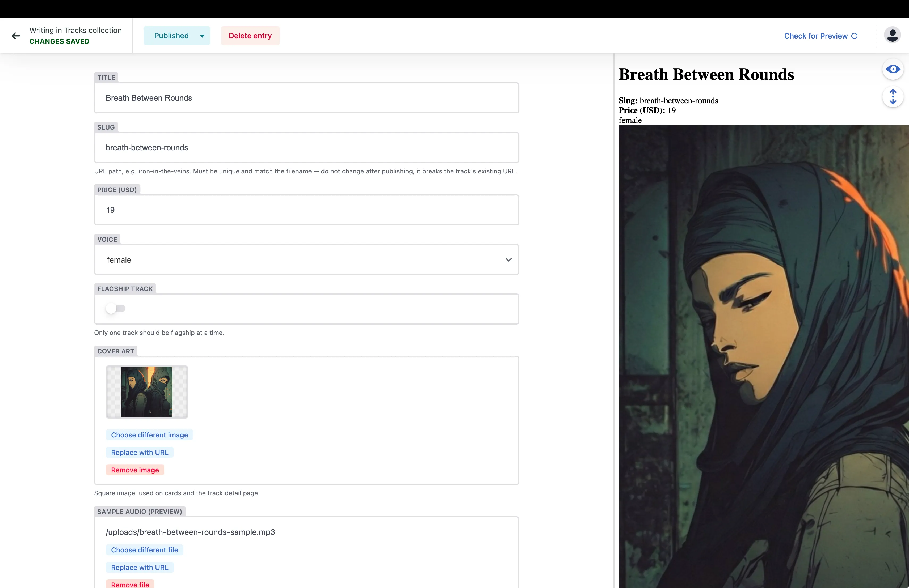
Task: Open the Published status dropdown
Action: coord(177,36)
